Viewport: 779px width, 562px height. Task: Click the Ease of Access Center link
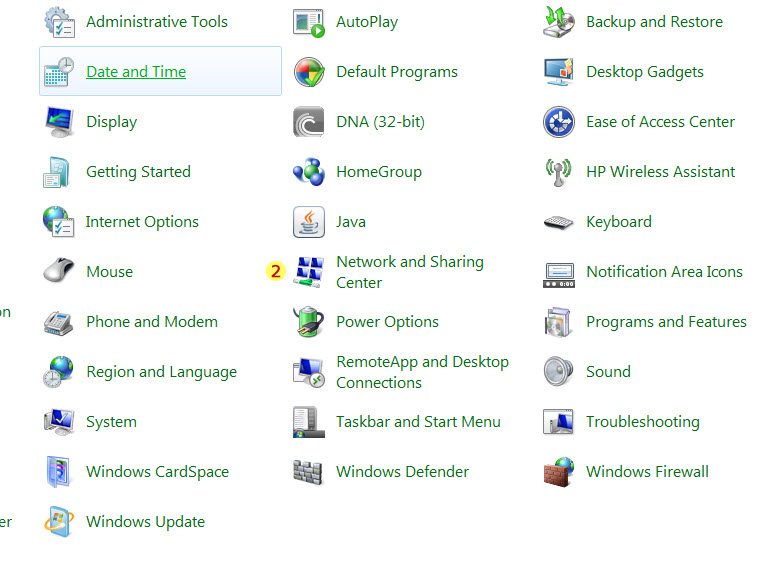point(660,122)
